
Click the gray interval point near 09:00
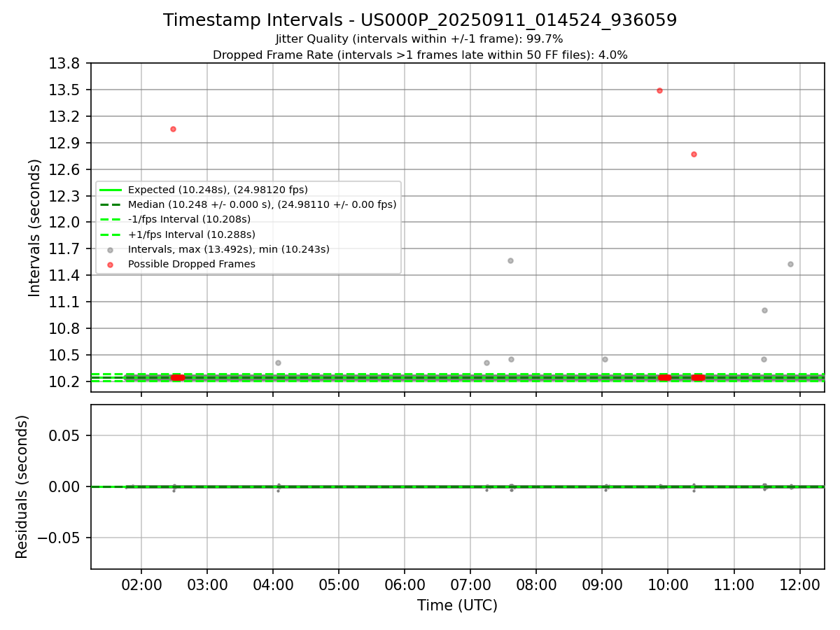click(605, 359)
